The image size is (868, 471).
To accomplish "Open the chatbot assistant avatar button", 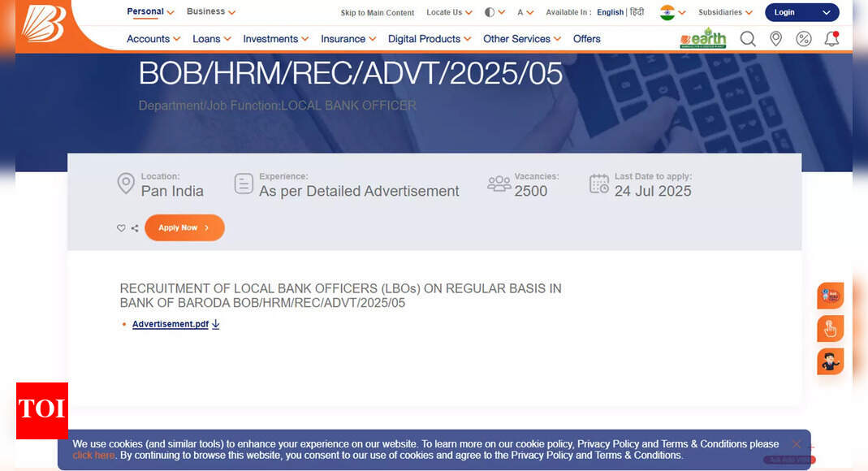I will click(x=831, y=361).
